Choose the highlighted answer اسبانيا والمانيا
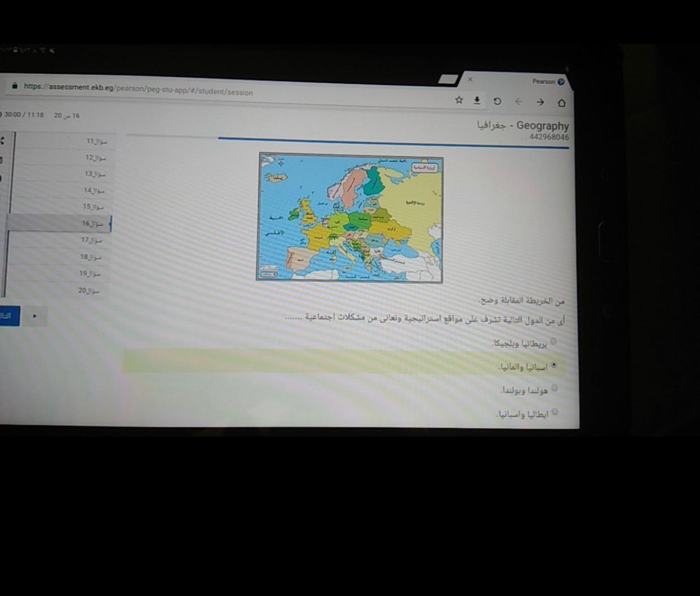700x596 pixels. tap(553, 365)
